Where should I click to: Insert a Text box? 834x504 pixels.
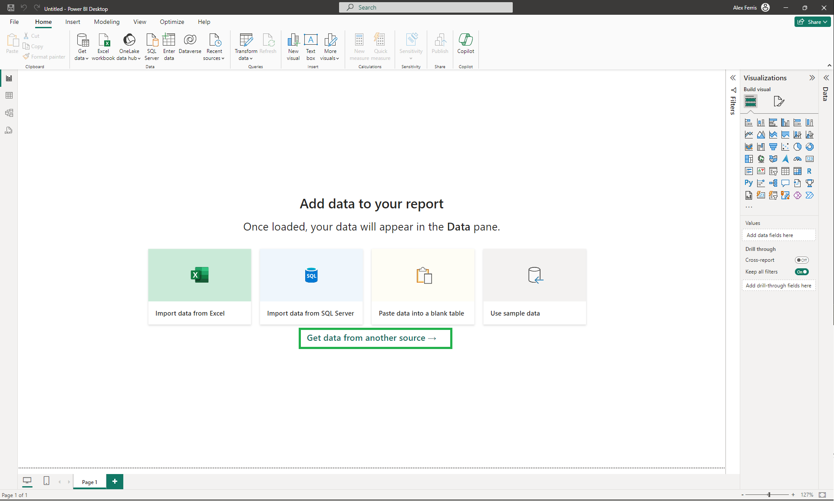pos(311,47)
